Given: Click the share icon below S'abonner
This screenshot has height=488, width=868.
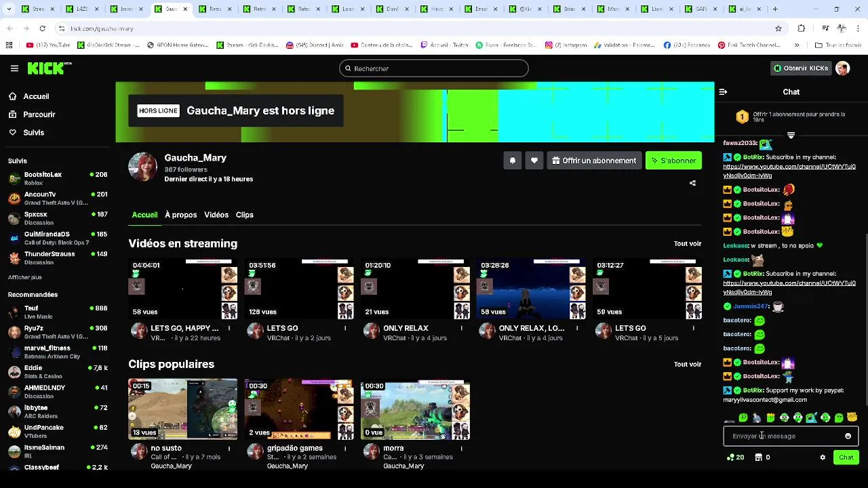Looking at the screenshot, I should click(x=692, y=183).
